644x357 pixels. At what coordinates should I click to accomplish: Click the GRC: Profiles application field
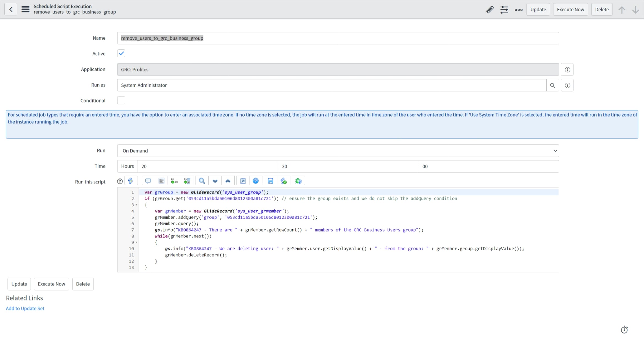338,69
